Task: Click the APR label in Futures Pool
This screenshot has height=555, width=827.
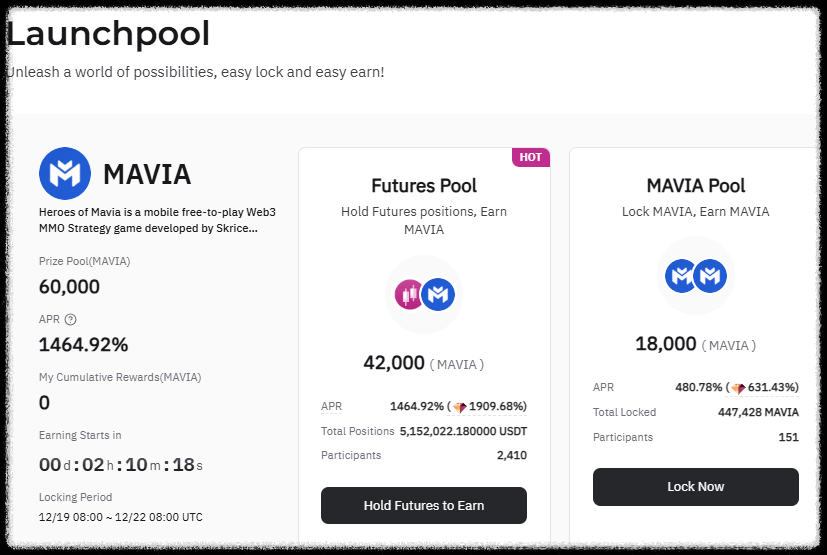Action: tap(331, 406)
